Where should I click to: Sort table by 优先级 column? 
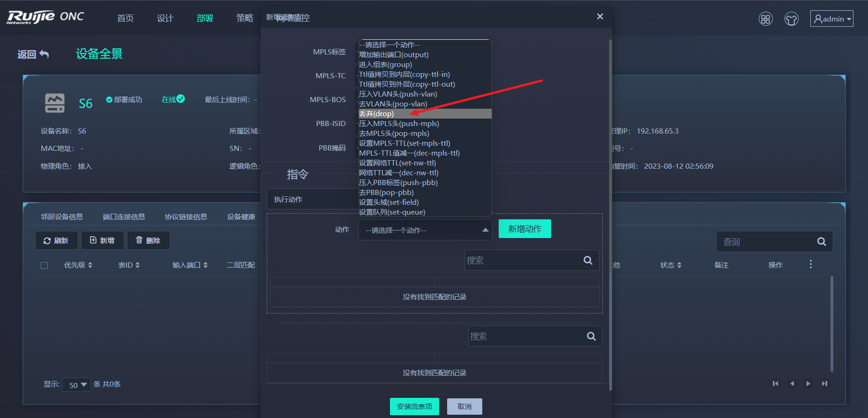point(78,265)
